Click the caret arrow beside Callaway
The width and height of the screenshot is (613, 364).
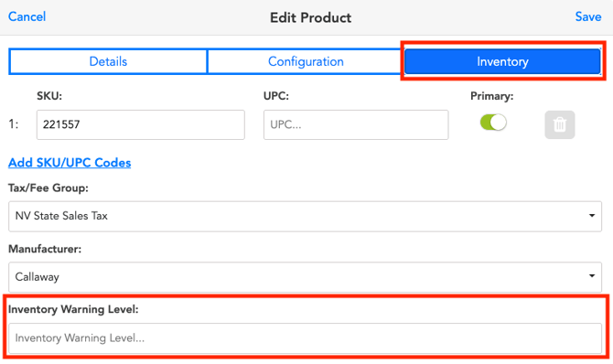click(591, 276)
